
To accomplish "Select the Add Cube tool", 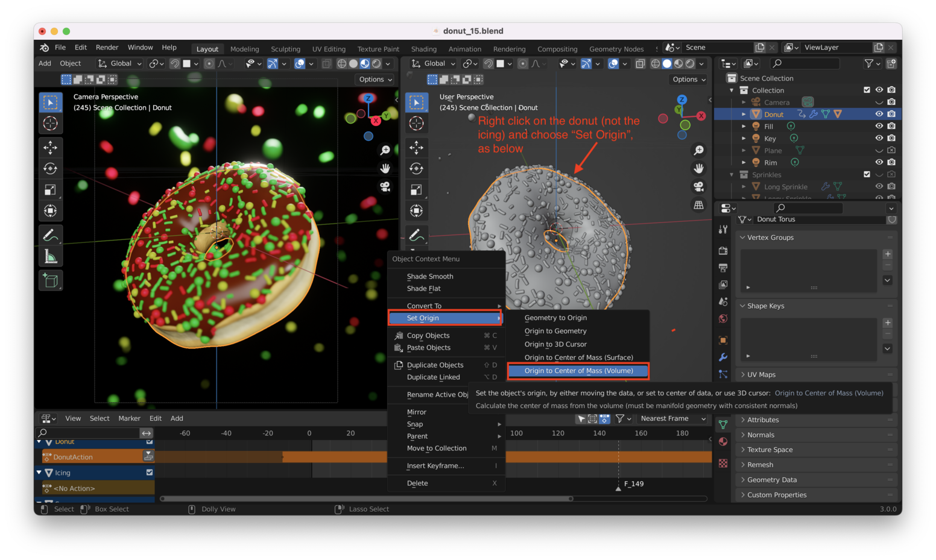I will tap(51, 280).
